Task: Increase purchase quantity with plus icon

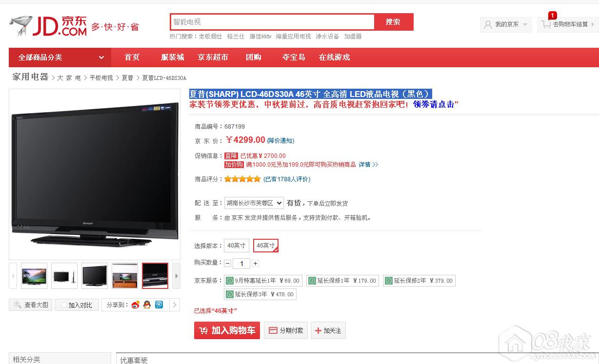Action: (255, 263)
